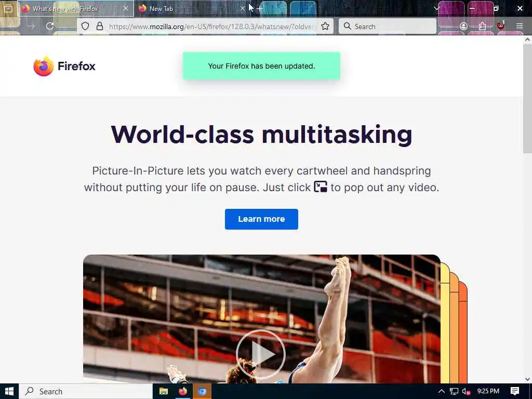Open the Windows notification center

click(x=515, y=391)
